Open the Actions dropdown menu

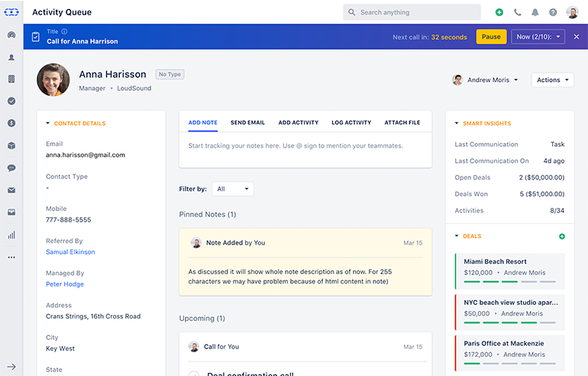552,80
